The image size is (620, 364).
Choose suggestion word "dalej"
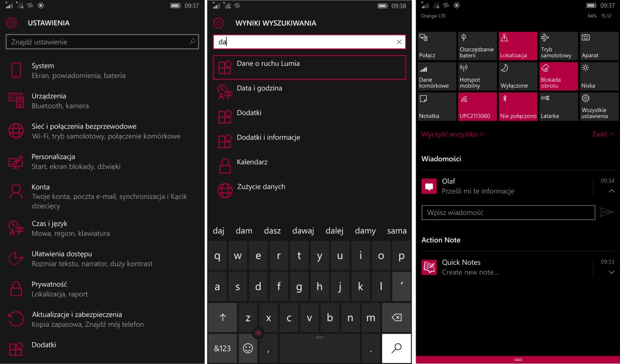(334, 231)
